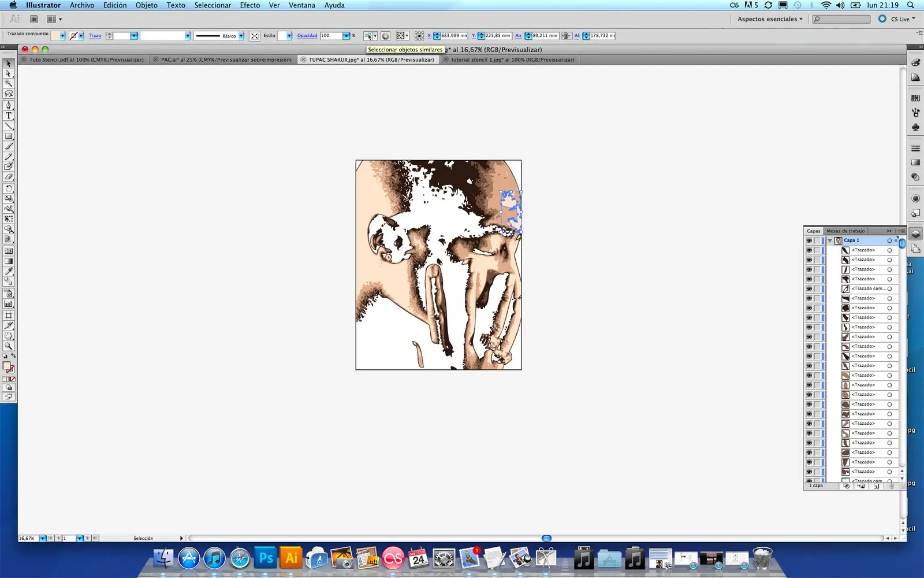This screenshot has width=924, height=578.
Task: Click the fill swatch in the Tools panel
Action: tap(6, 366)
